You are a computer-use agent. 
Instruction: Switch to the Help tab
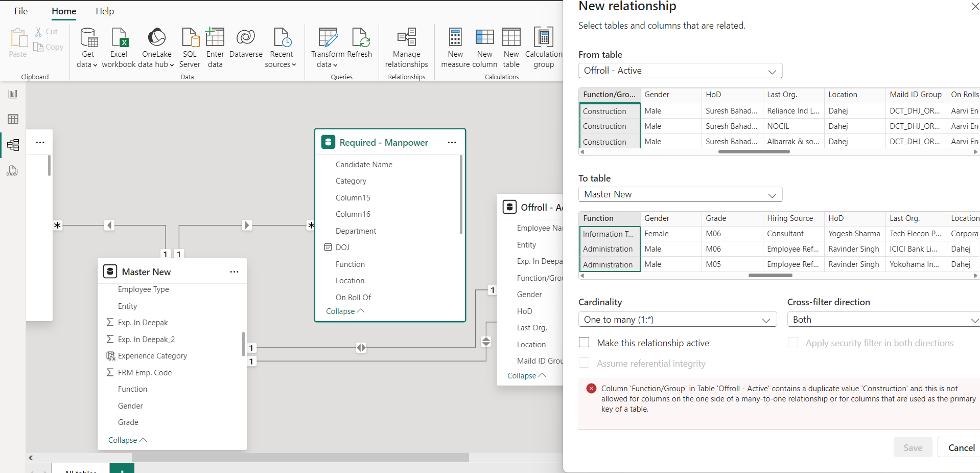[105, 11]
